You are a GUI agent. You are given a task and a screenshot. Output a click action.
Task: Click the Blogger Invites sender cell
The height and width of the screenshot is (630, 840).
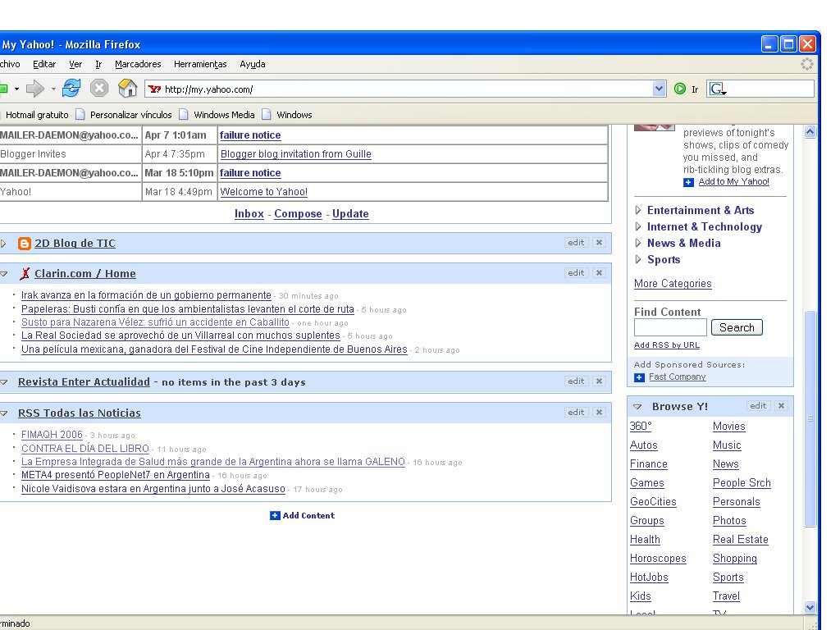coord(71,154)
